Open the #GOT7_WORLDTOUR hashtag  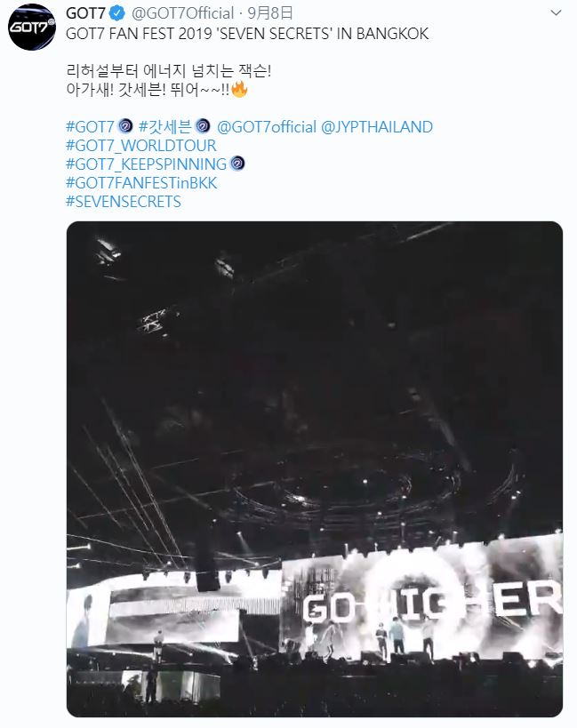point(141,145)
